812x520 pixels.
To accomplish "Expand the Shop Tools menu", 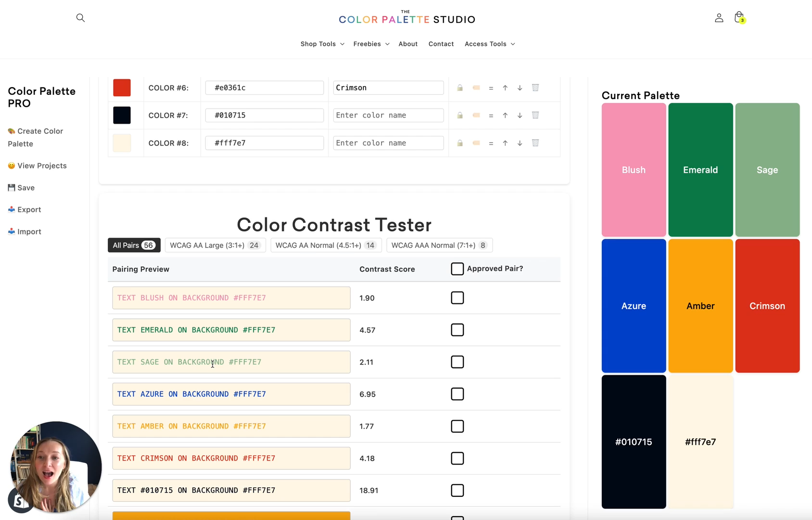I will (x=322, y=44).
